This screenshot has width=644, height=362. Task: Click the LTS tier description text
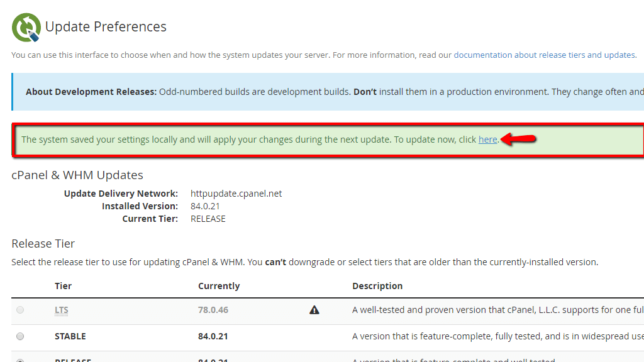[498, 310]
